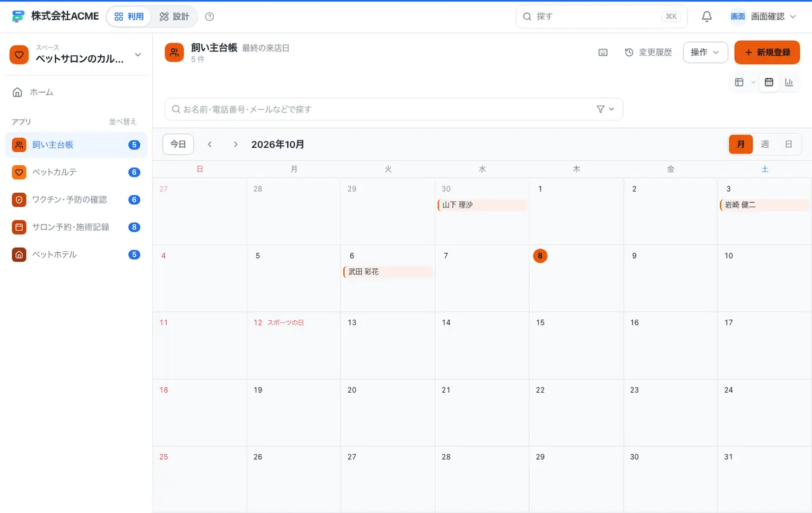Open the help question mark icon
This screenshot has height=513, width=812.
coord(210,16)
